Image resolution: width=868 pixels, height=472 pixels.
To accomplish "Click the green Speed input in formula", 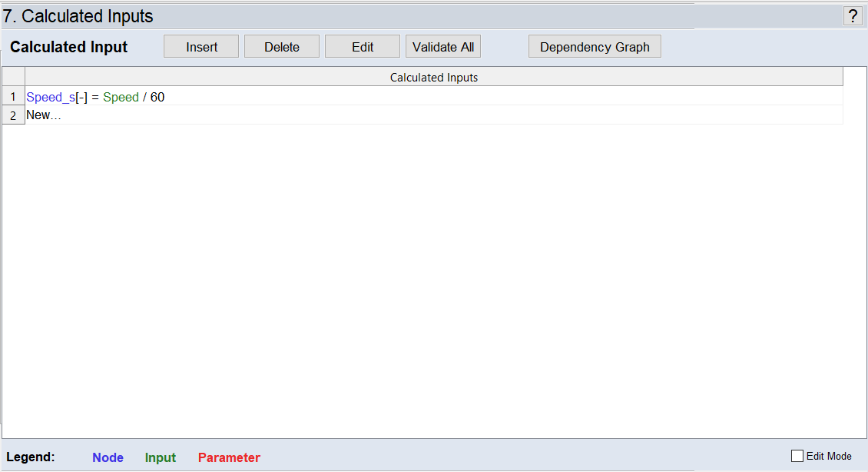I will (x=121, y=97).
